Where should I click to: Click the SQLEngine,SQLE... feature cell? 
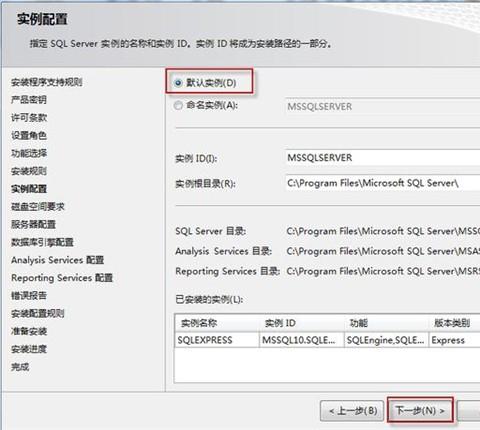[386, 340]
